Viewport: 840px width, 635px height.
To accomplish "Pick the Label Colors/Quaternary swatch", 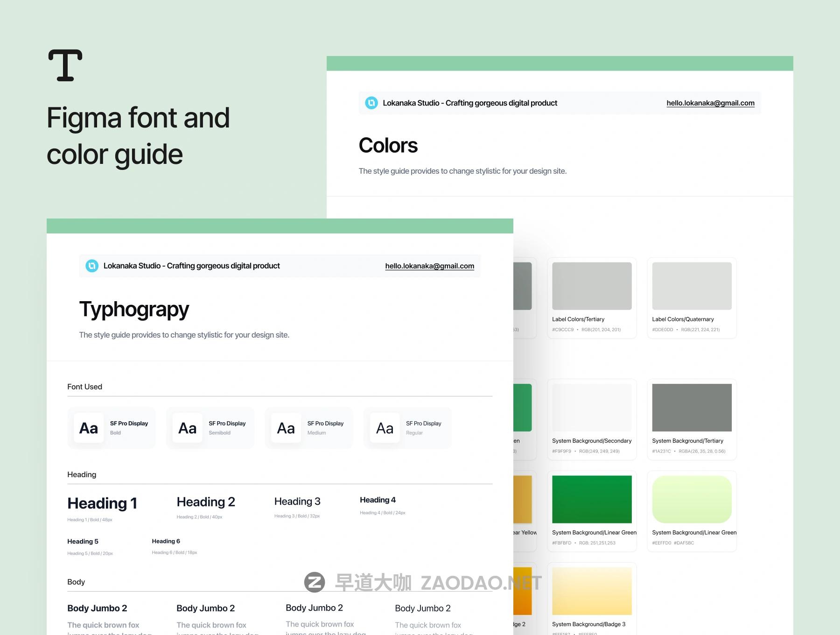I will click(692, 286).
